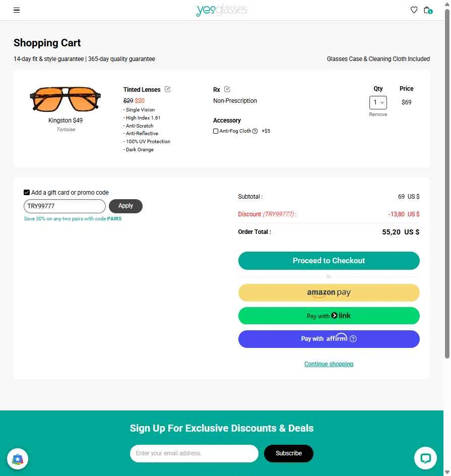The height and width of the screenshot is (476, 451).
Task: Open the hamburger menu
Action: pyautogui.click(x=17, y=10)
